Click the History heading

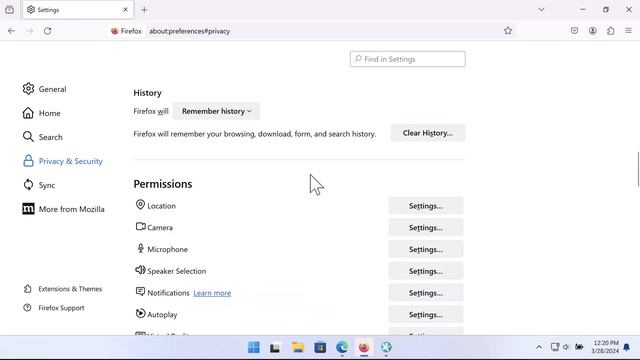(x=147, y=93)
